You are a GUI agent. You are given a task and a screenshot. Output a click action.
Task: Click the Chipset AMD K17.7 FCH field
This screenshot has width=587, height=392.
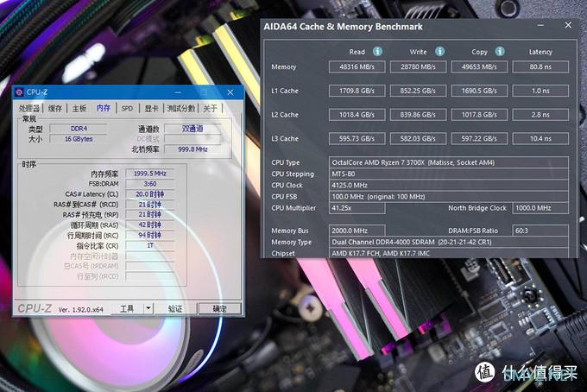(x=449, y=253)
